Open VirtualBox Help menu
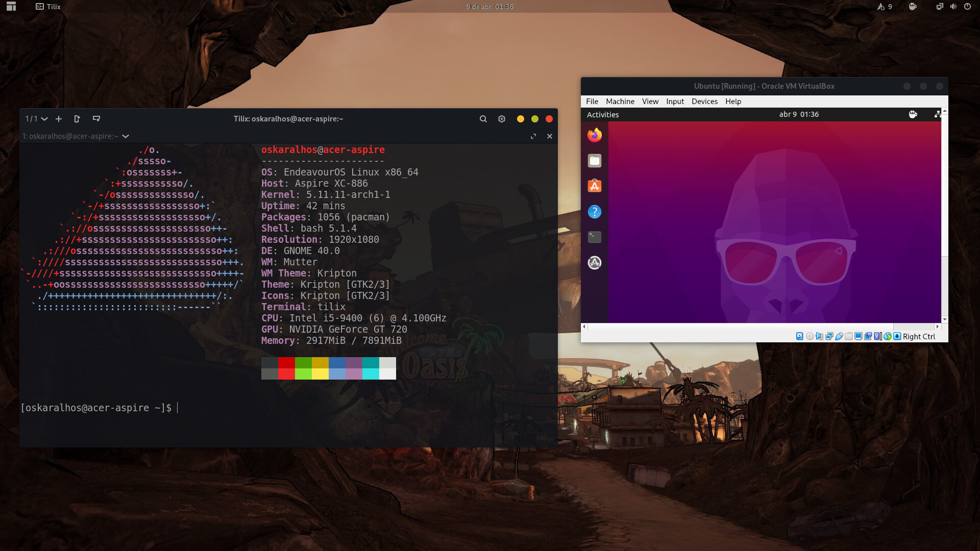This screenshot has width=980, height=551. 733,102
